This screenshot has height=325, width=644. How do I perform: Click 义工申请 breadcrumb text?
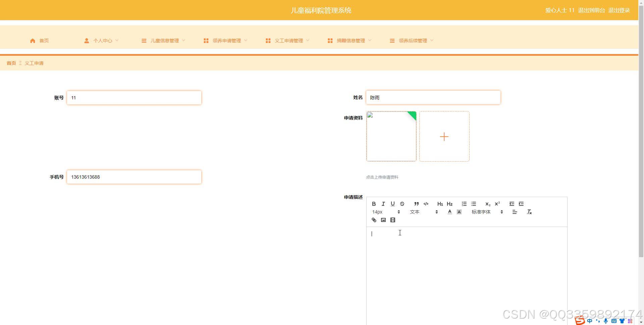click(34, 63)
